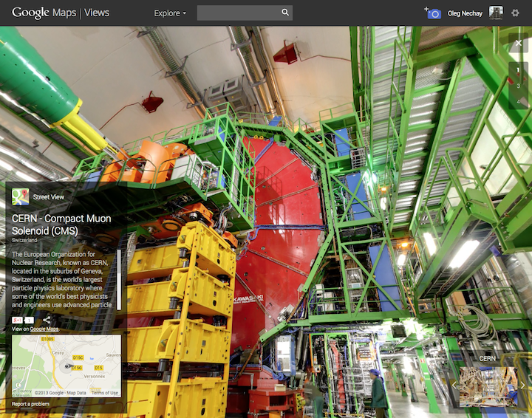Viewport: 532px width, 418px height.
Task: Click the Versonnex town label on map
Action: coord(95,377)
